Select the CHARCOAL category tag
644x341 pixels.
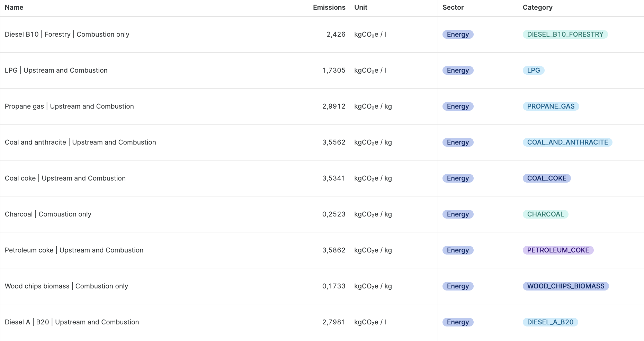[545, 214]
